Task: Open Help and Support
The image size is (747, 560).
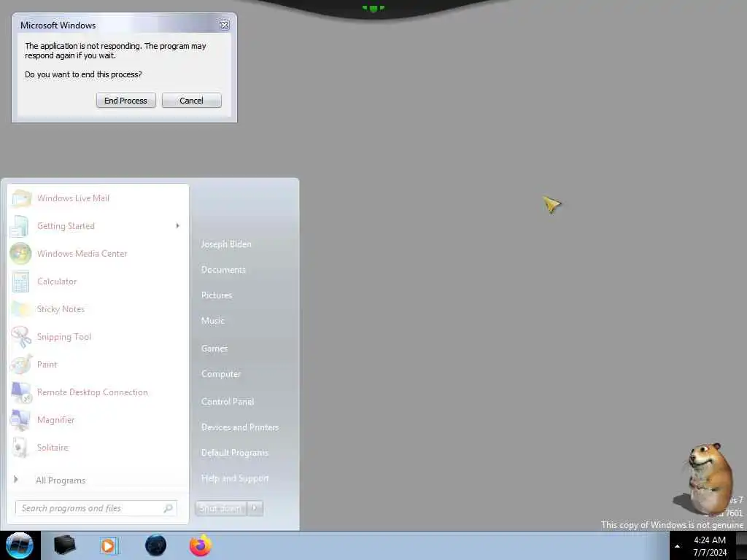Action: pos(235,478)
